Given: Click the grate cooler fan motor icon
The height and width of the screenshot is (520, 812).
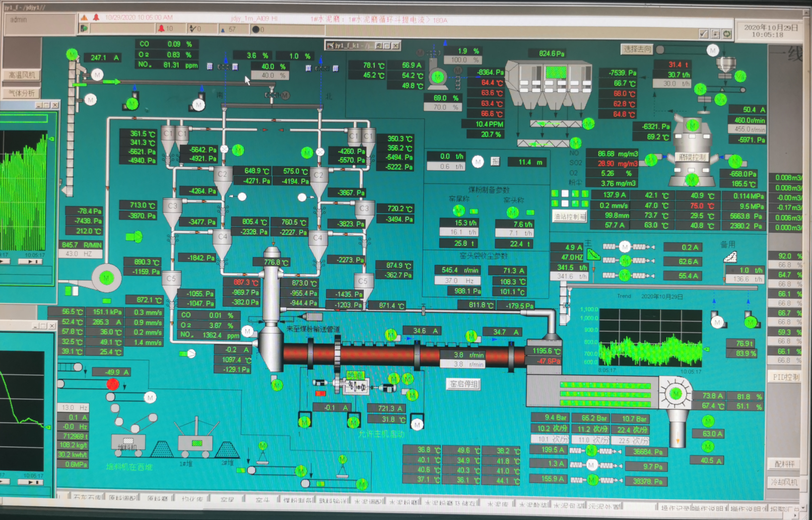Looking at the screenshot, I should [x=676, y=394].
